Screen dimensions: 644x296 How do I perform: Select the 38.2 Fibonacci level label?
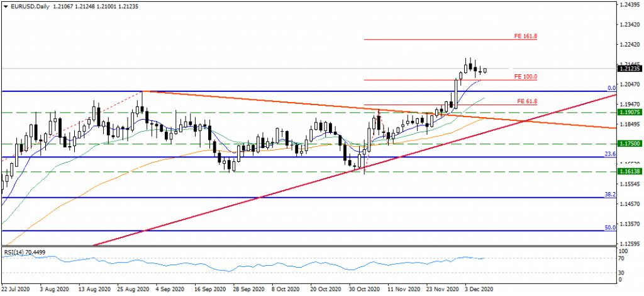pos(609,195)
